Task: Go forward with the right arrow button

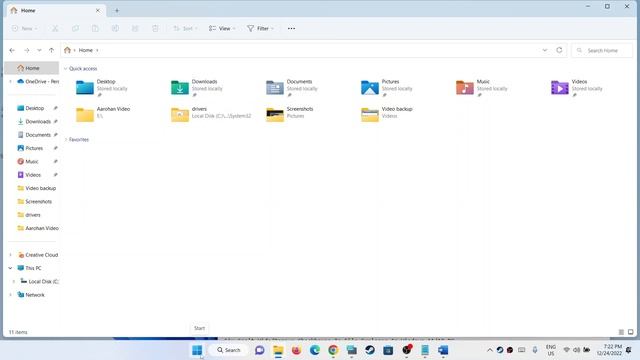Action: tap(27, 50)
